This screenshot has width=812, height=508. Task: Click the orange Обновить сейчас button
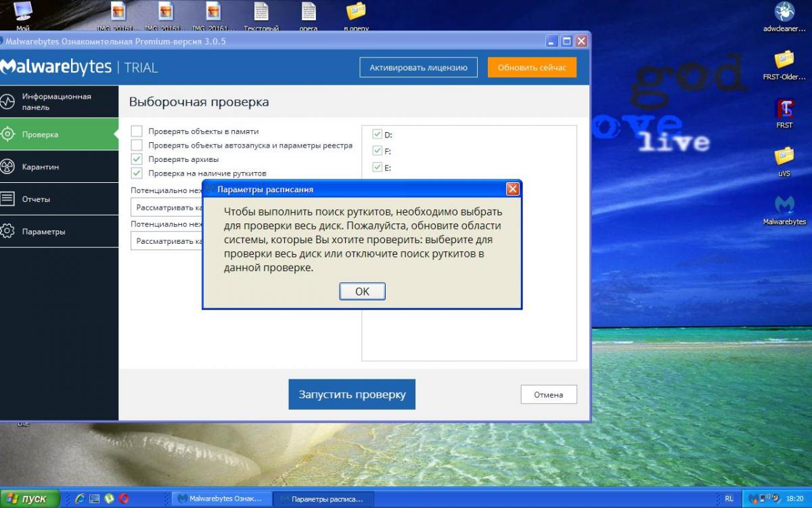point(532,68)
